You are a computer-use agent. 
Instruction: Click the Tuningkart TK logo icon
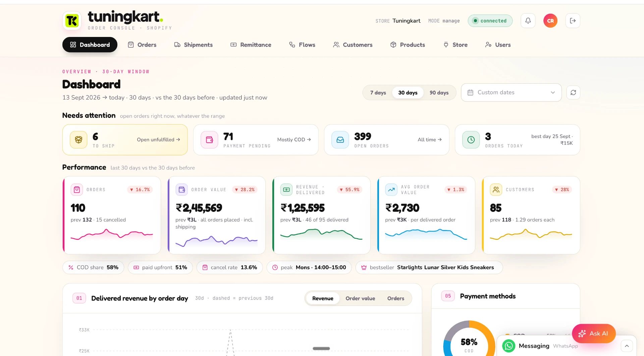[72, 20]
